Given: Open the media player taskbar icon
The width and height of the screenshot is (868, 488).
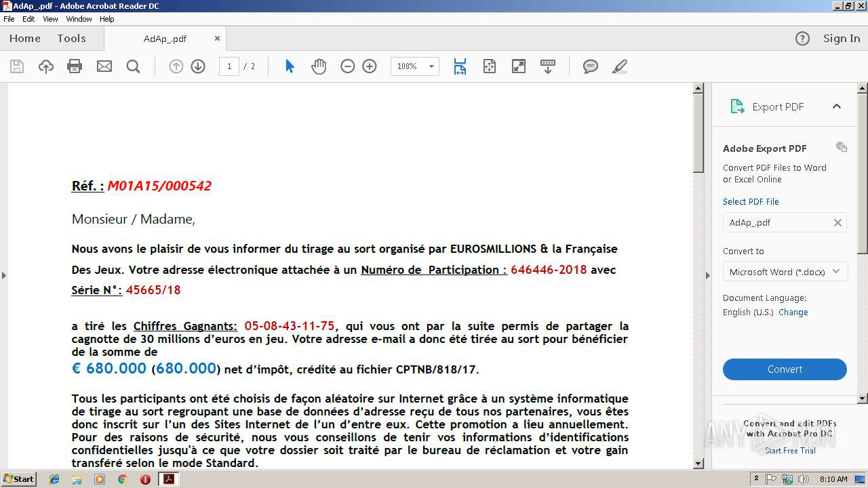Looking at the screenshot, I should [100, 479].
